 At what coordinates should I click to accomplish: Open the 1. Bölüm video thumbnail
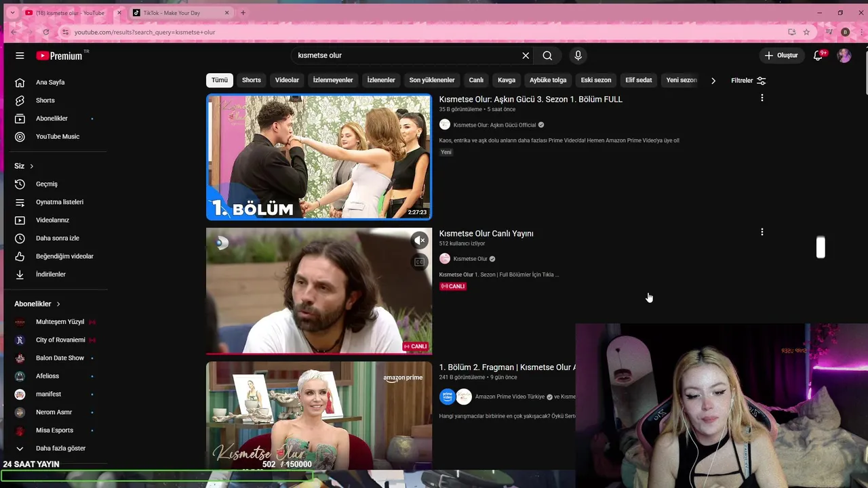(x=319, y=157)
